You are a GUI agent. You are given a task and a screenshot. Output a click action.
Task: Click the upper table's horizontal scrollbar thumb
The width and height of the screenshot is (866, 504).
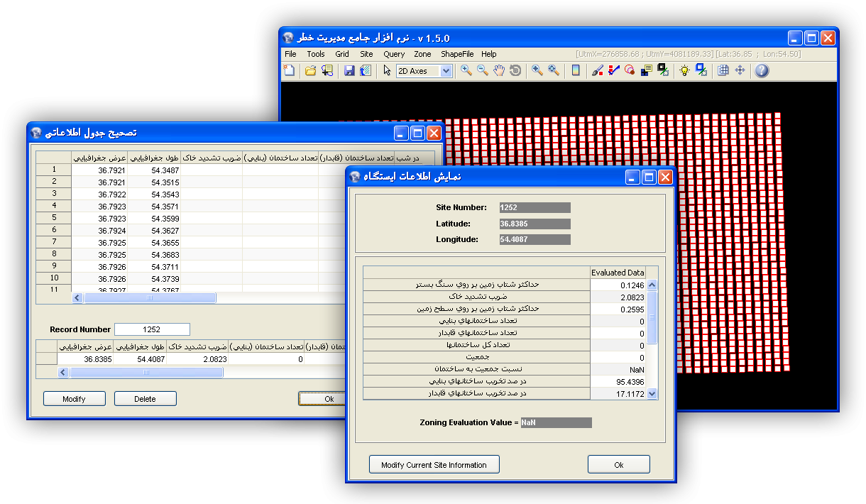[149, 298]
